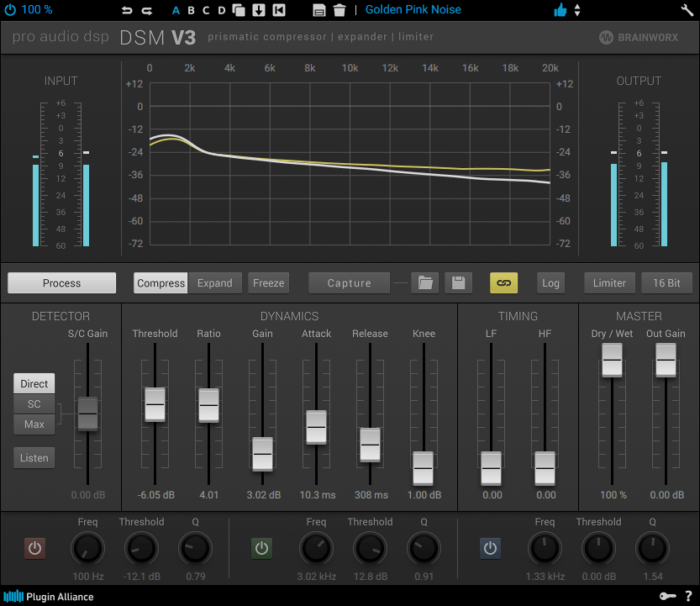The width and height of the screenshot is (700, 606).
Task: Toggle the red power button for 100 Hz band
Action: pyautogui.click(x=34, y=549)
